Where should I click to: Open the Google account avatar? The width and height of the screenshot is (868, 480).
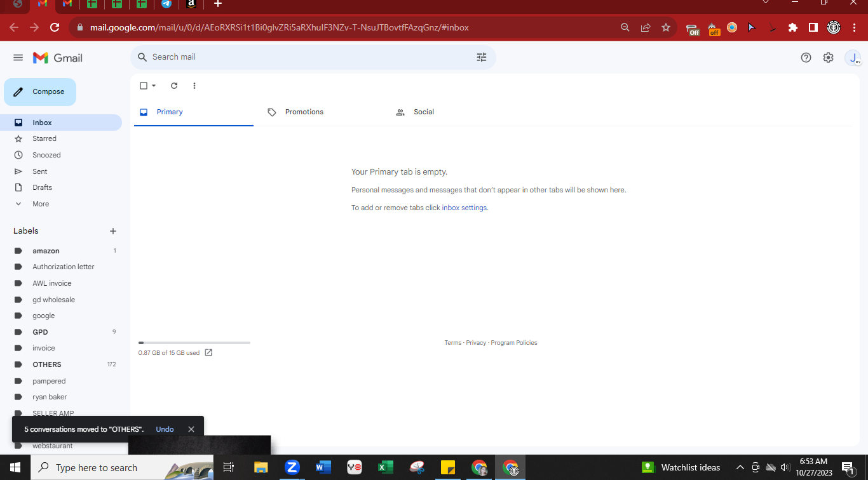(853, 58)
